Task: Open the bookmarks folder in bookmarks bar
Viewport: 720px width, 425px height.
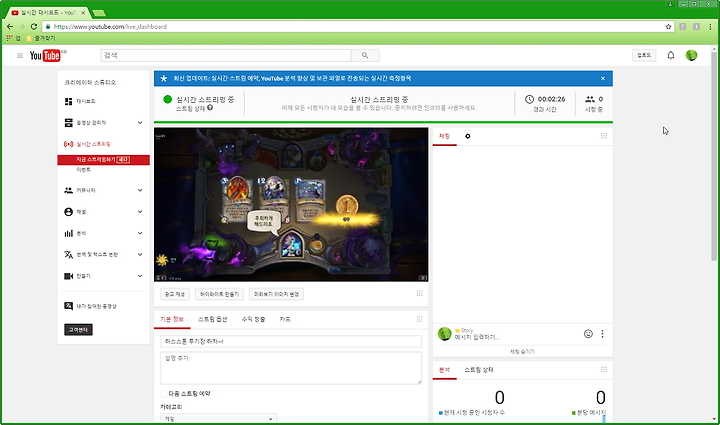Action: [x=41, y=38]
